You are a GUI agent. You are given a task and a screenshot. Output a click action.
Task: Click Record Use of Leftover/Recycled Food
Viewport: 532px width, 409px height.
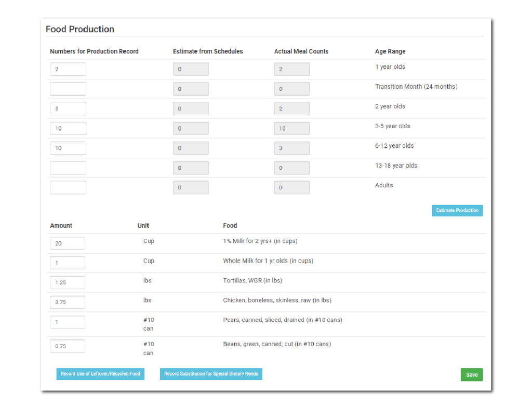click(x=100, y=374)
